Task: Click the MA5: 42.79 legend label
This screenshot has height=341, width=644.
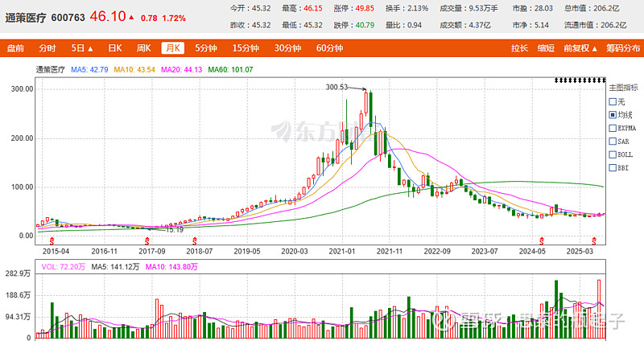Action: 89,70
